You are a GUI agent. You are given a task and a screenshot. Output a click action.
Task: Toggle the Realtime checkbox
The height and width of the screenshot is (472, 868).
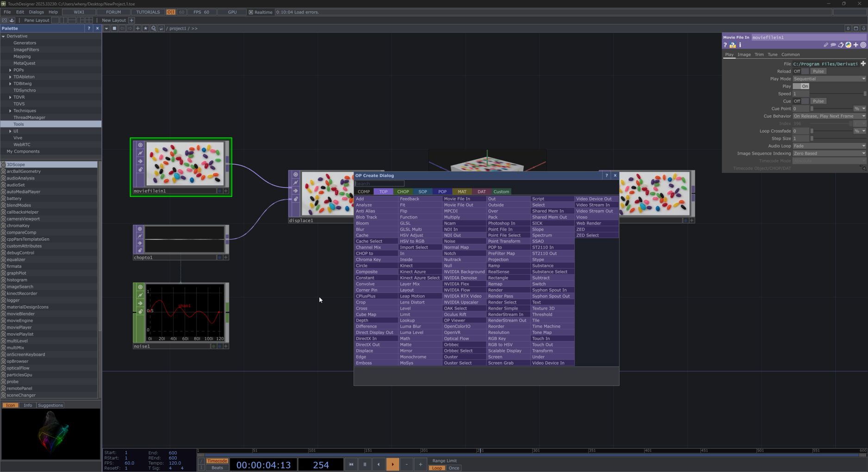[251, 12]
